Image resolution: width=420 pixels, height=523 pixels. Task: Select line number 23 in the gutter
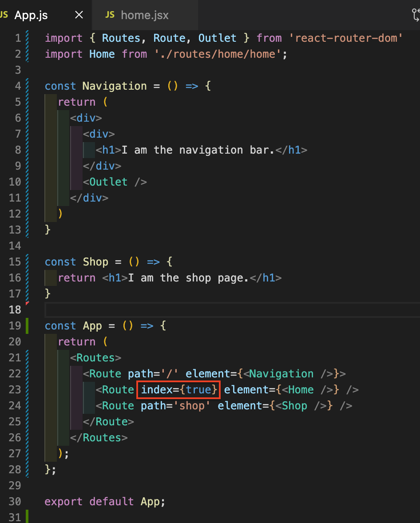click(x=15, y=389)
